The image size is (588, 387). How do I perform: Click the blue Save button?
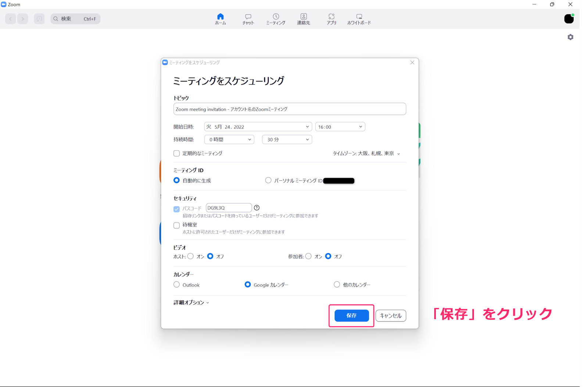click(351, 316)
